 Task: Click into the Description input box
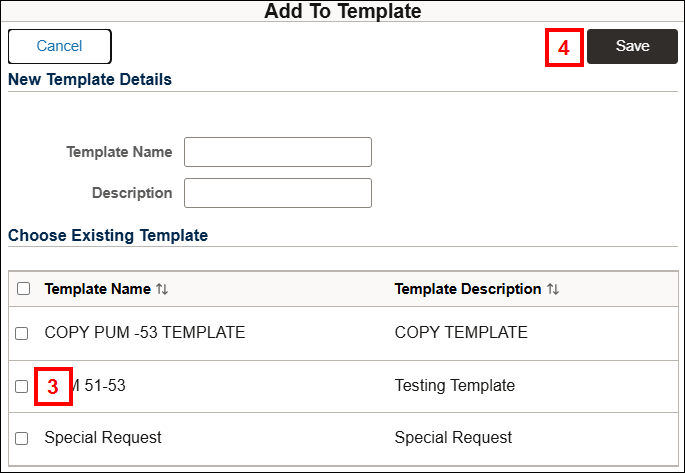point(277,193)
